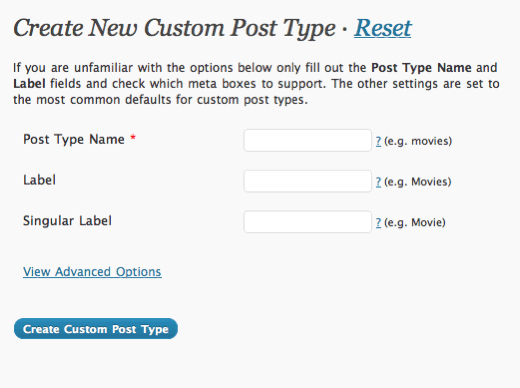Click the hint text beside the Label field

[418, 182]
